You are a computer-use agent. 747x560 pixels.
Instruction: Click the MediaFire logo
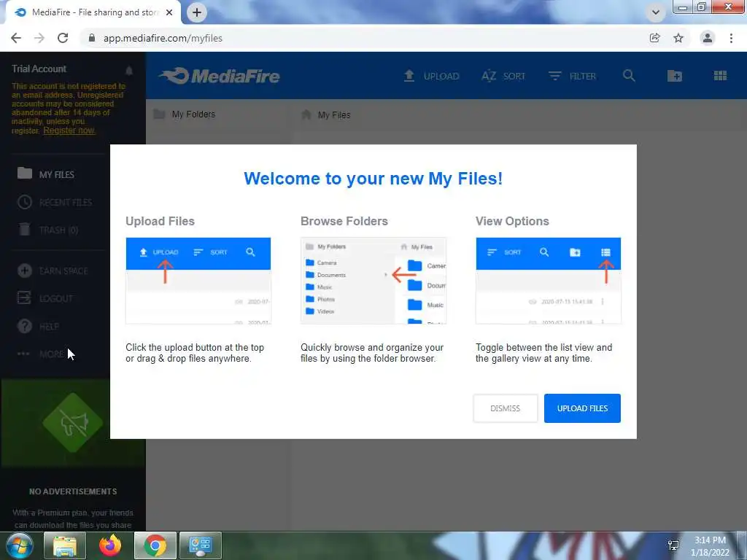coord(220,76)
